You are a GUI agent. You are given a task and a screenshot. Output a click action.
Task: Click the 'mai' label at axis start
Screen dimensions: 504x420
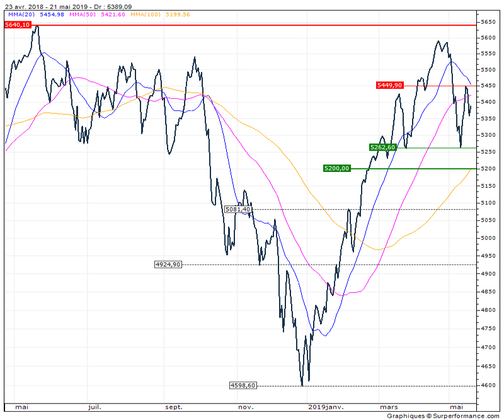(22, 407)
